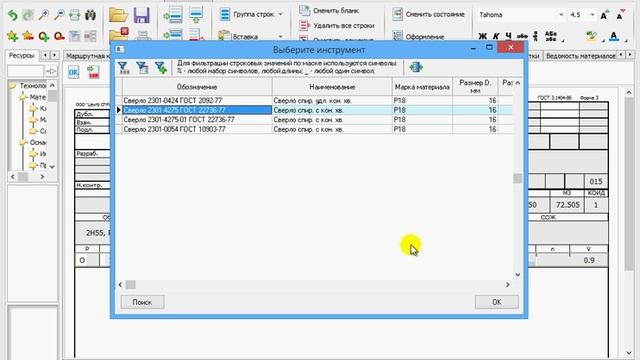Click the Удалить все строки icon

click(x=304, y=25)
